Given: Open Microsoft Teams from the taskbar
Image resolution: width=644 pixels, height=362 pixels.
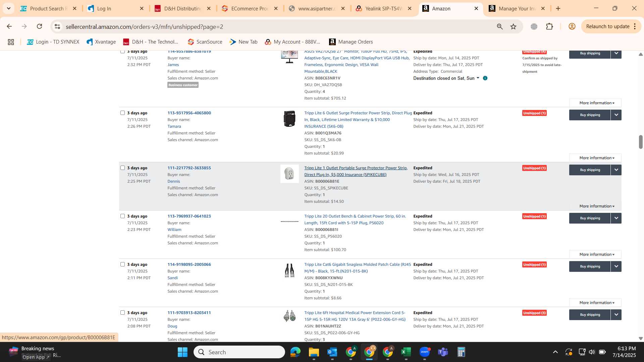Looking at the screenshot, I should (x=443, y=352).
